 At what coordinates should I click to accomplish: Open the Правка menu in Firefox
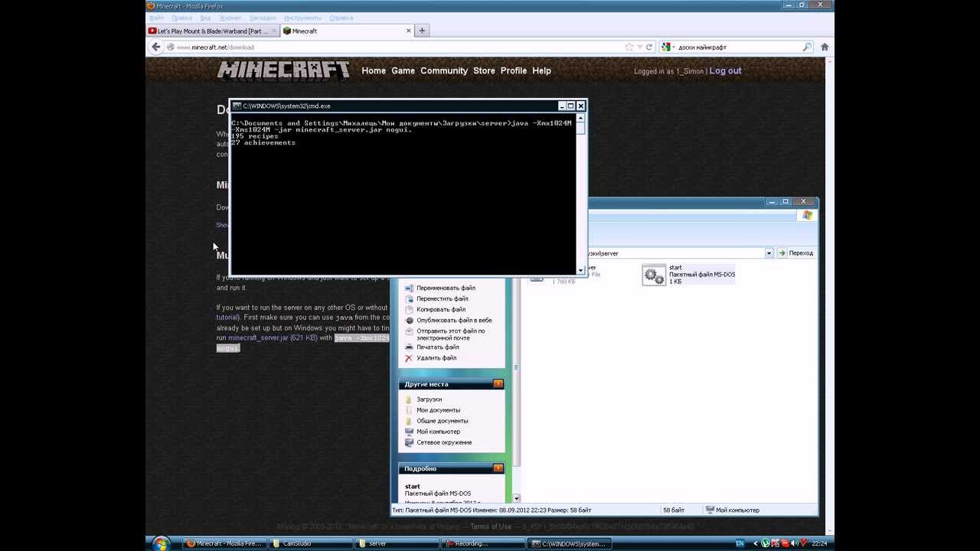[x=181, y=18]
